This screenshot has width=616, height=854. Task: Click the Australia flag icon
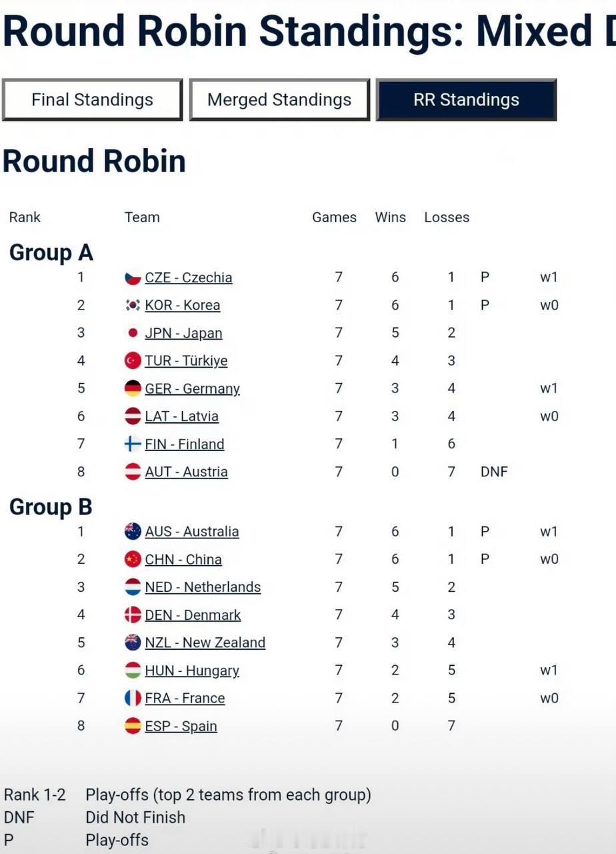pyautogui.click(x=133, y=532)
